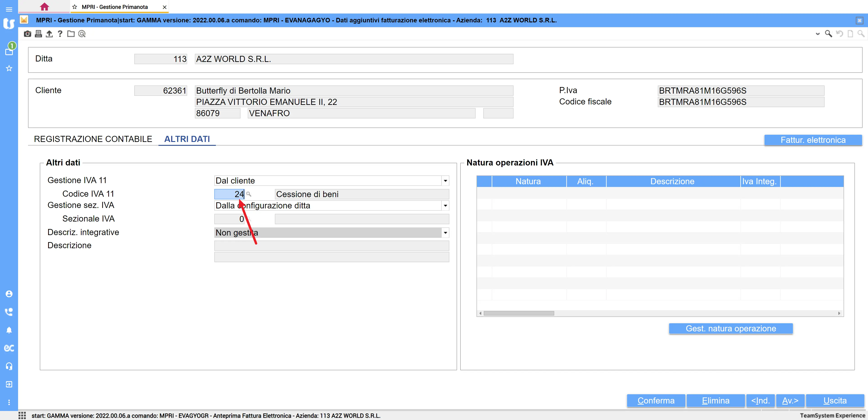This screenshot has width=868, height=420.
Task: Click the magnifier next to Codice IVA 11
Action: [249, 194]
